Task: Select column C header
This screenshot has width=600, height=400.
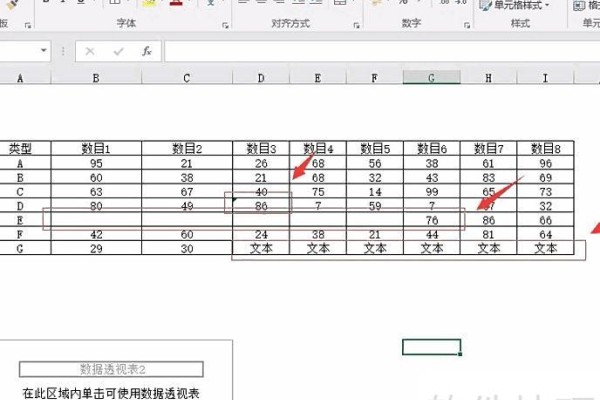Action: click(187, 78)
